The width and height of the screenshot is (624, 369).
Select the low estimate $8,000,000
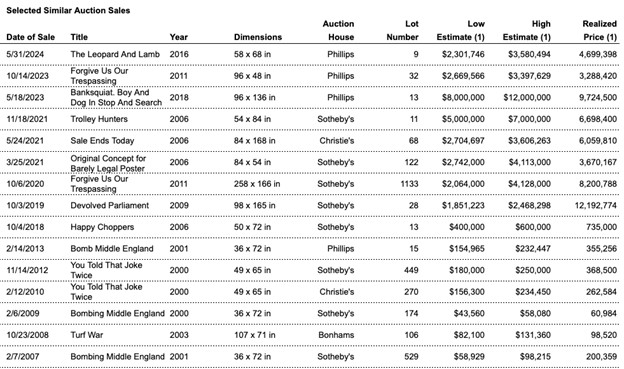tap(463, 98)
